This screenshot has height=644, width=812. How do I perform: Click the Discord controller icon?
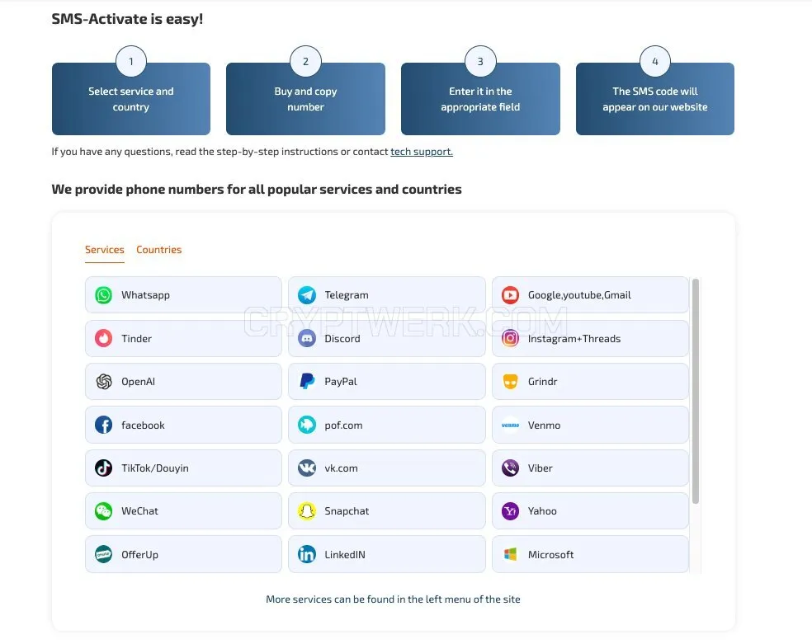tap(307, 338)
